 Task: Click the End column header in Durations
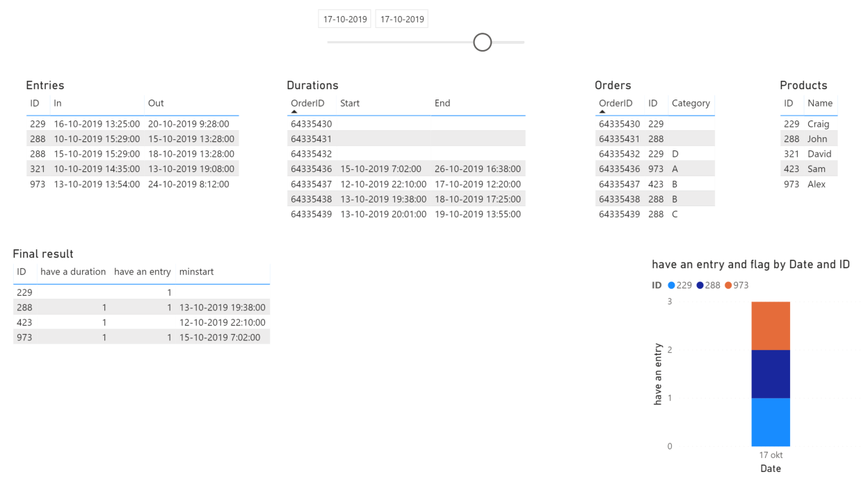(442, 103)
